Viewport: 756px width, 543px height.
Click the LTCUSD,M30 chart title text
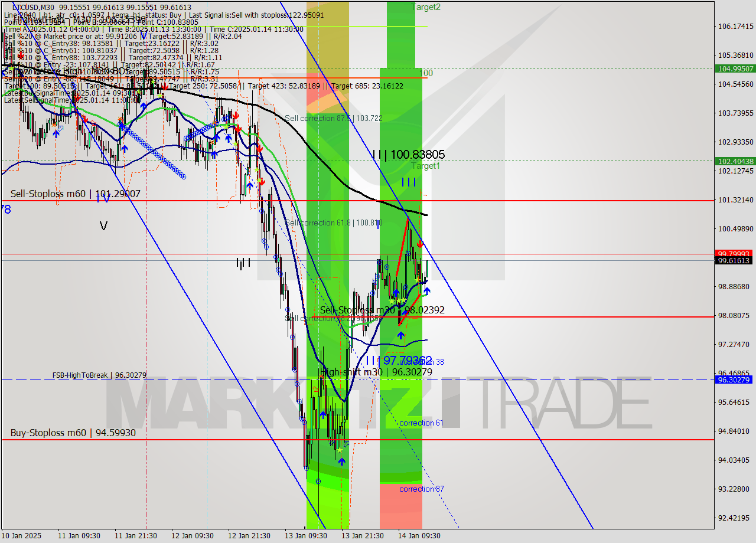pos(32,8)
